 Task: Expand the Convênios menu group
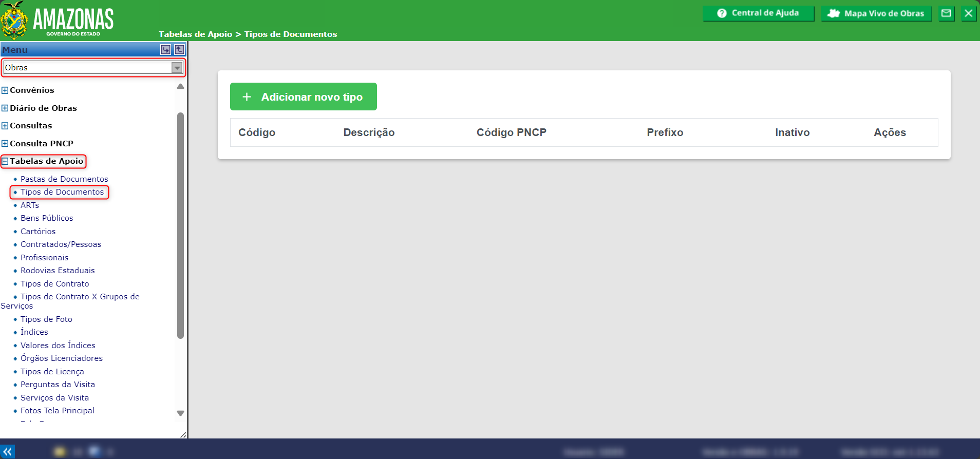pyautogui.click(x=5, y=90)
